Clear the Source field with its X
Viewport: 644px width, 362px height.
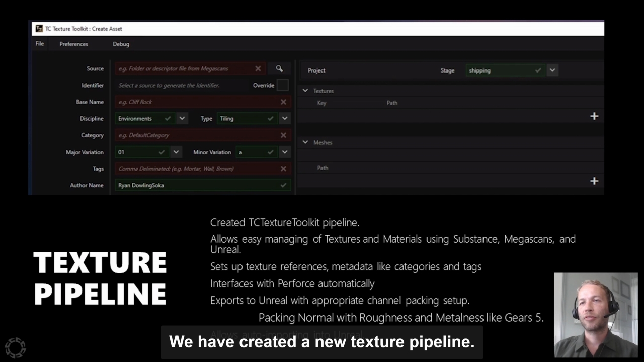click(258, 68)
